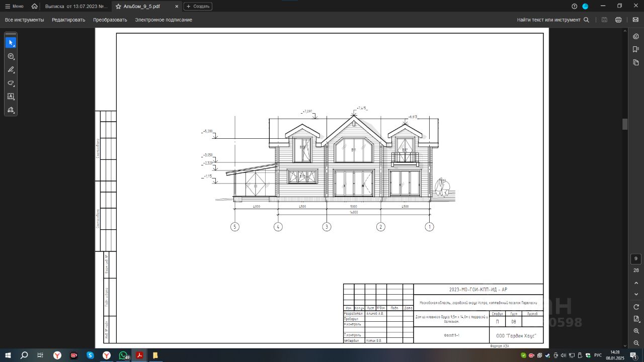Select the freehand draw tool

pos(11,83)
